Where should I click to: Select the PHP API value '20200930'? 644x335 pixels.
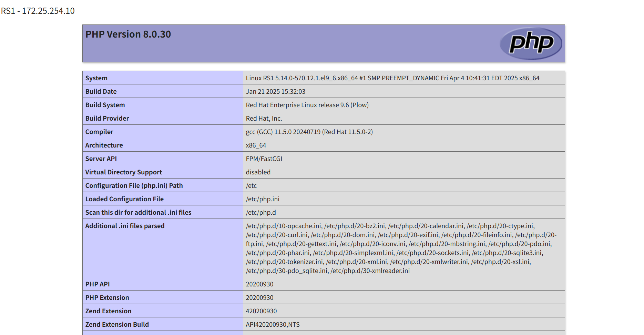pos(259,284)
